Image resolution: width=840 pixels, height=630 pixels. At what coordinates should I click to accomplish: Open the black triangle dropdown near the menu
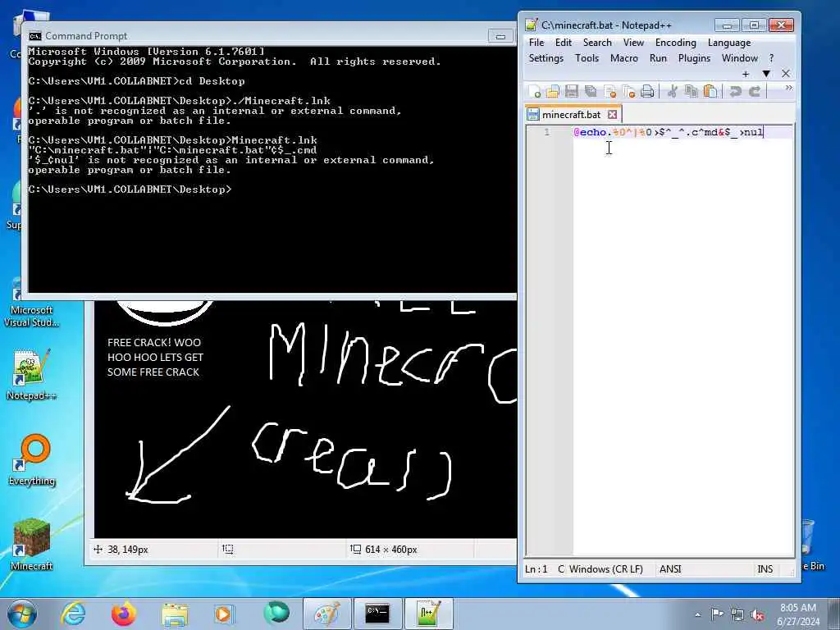766,74
